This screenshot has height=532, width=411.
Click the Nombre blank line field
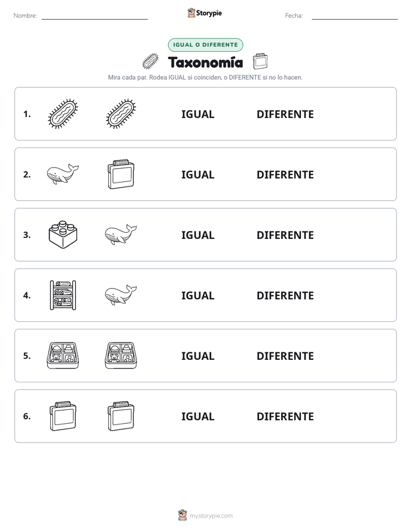point(94,16)
